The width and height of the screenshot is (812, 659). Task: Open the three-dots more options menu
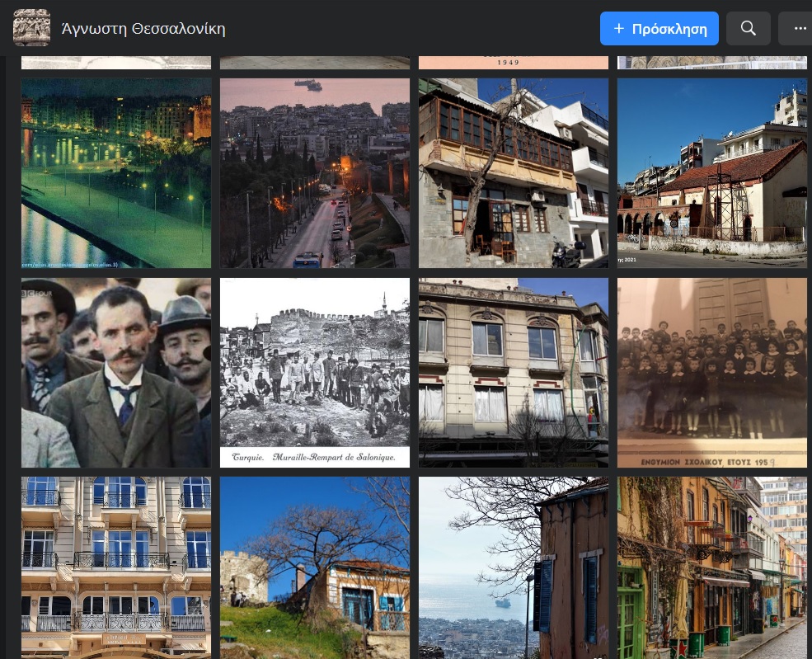[x=799, y=29]
